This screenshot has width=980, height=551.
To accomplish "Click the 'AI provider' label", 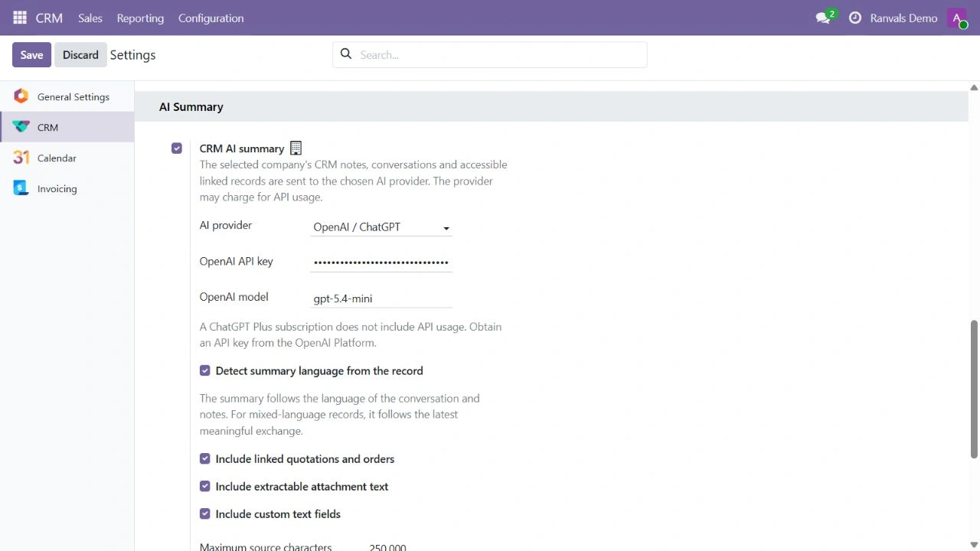I will (226, 225).
